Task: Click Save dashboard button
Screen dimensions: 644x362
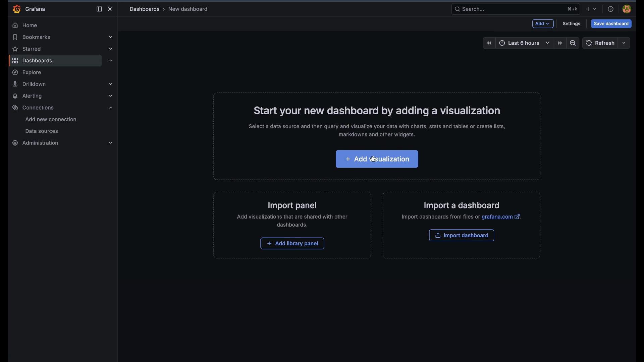Action: tap(611, 24)
